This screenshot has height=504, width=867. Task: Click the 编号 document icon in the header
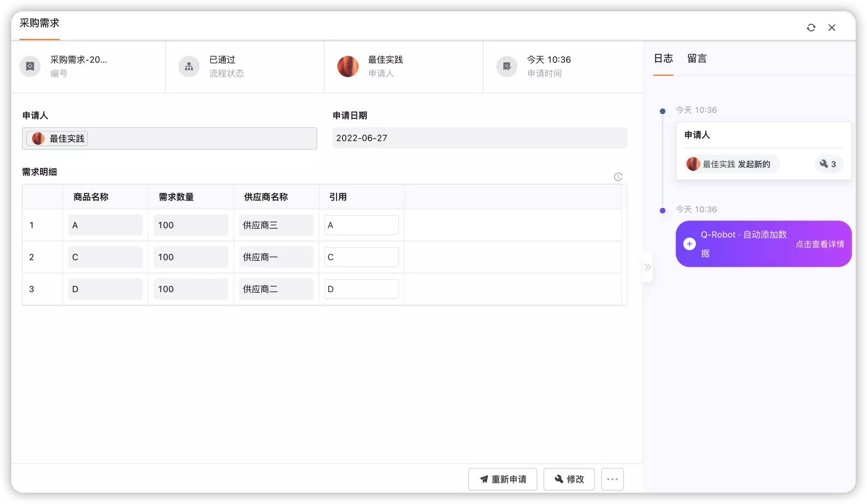(30, 66)
